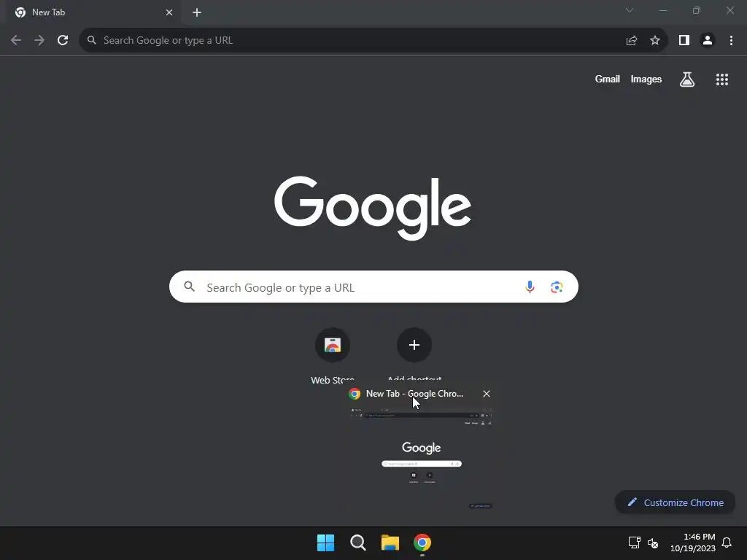Click the browser back arrow
This screenshot has height=560, width=747.
pos(16,41)
